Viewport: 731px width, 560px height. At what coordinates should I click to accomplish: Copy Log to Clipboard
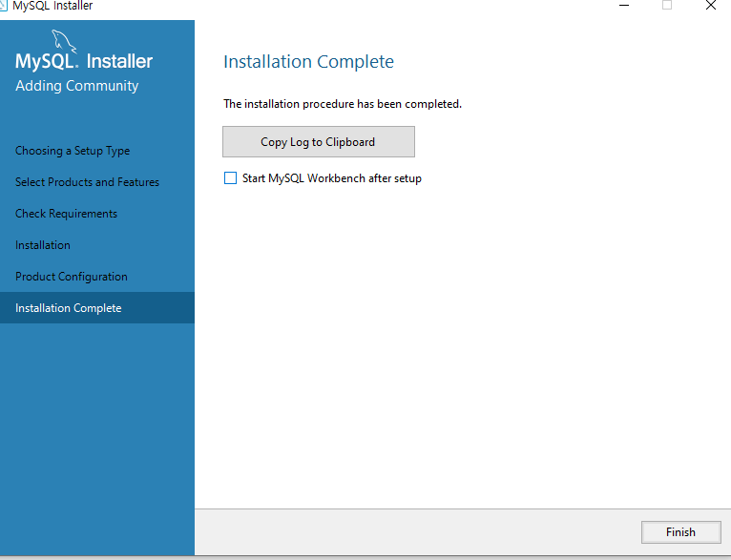tap(319, 141)
